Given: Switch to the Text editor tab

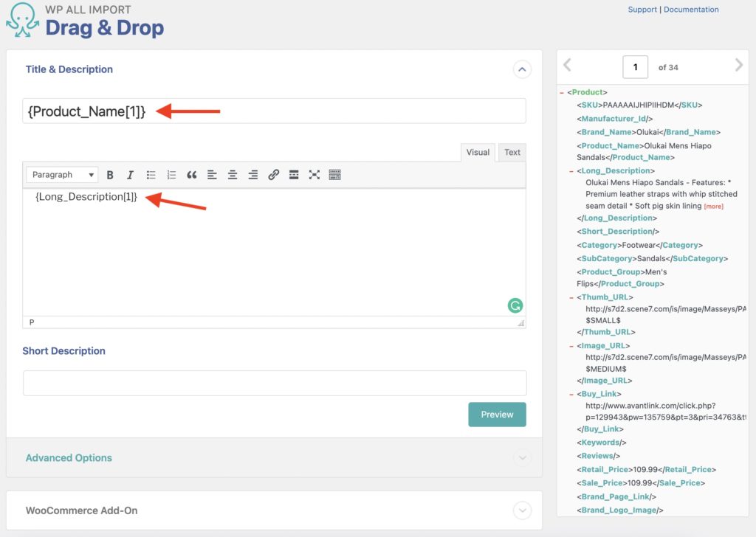Looking at the screenshot, I should [x=512, y=152].
